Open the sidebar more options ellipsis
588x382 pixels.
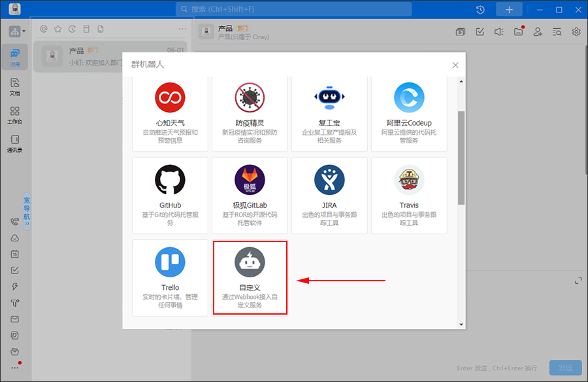tap(14, 368)
